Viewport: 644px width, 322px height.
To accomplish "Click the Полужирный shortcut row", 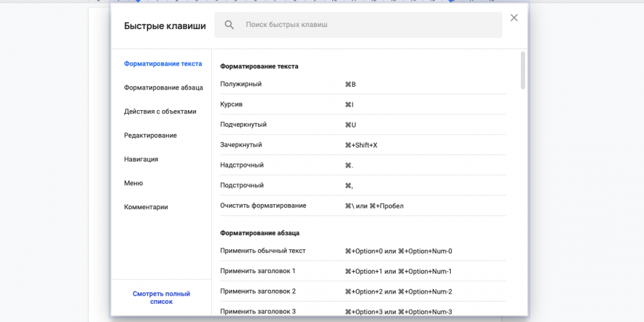I will pos(363,84).
